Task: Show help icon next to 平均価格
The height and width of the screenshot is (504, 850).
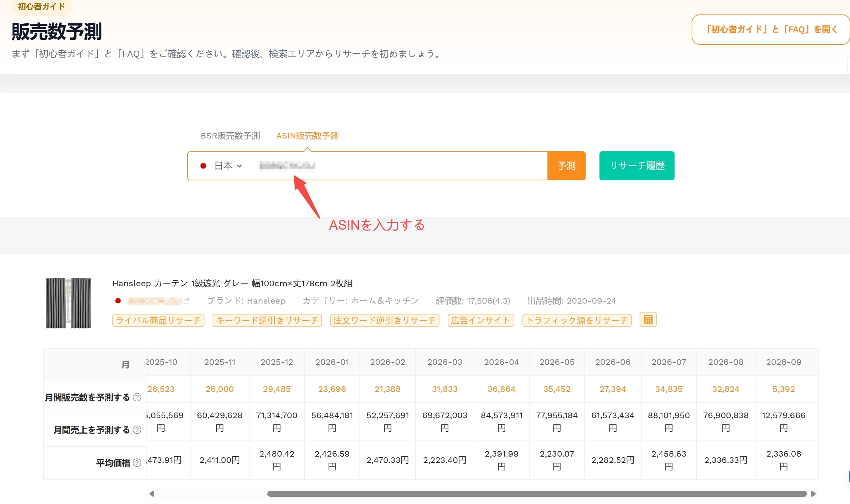Action: (137, 463)
